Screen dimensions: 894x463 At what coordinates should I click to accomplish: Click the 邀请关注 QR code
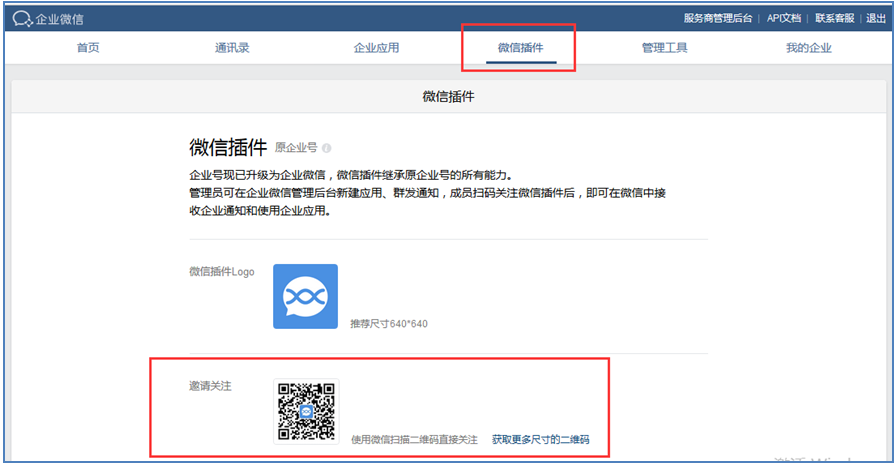click(x=305, y=411)
